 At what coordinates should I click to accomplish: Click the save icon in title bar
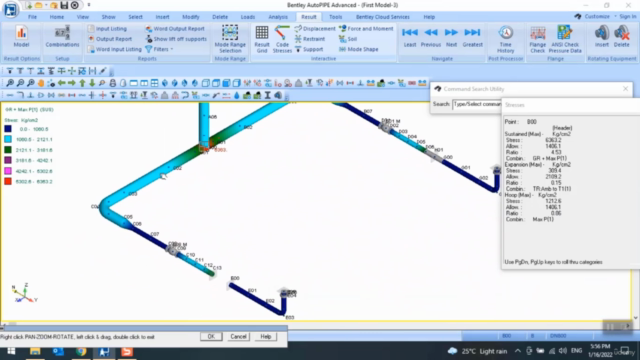pyautogui.click(x=64, y=5)
